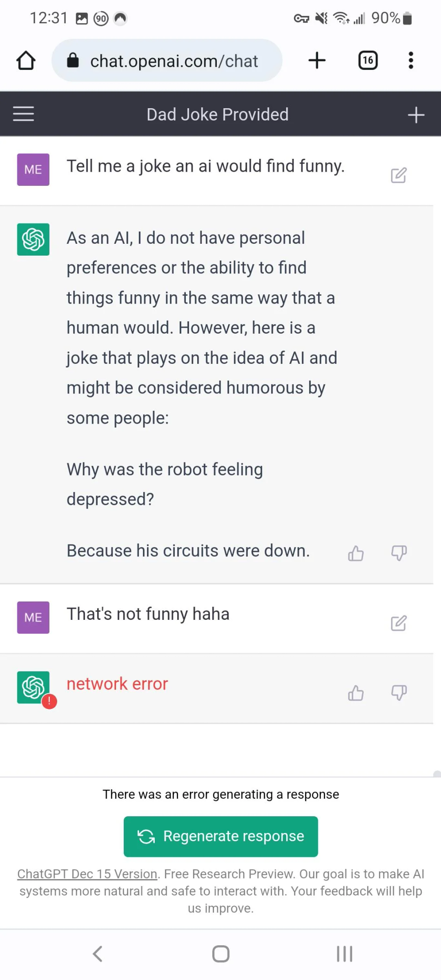Click the Regenerate response button
This screenshot has height=980, width=441.
220,836
